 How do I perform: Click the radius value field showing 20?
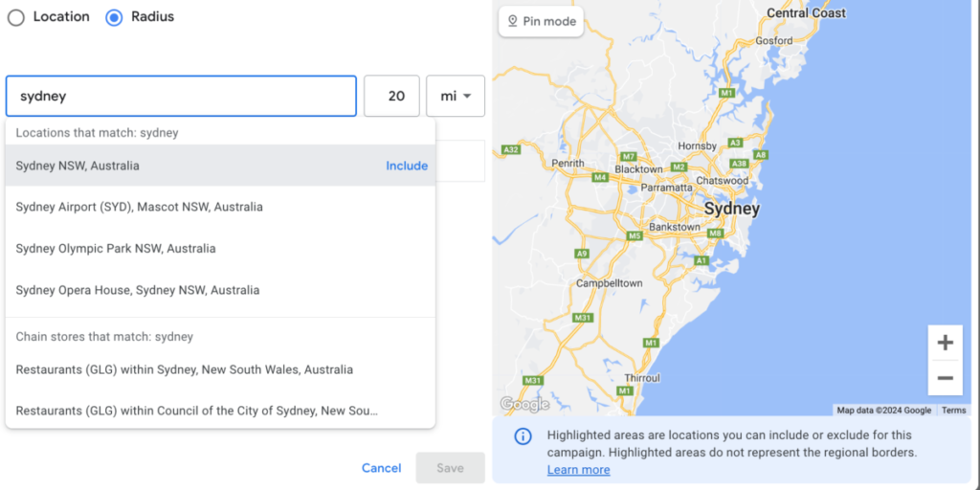point(391,97)
